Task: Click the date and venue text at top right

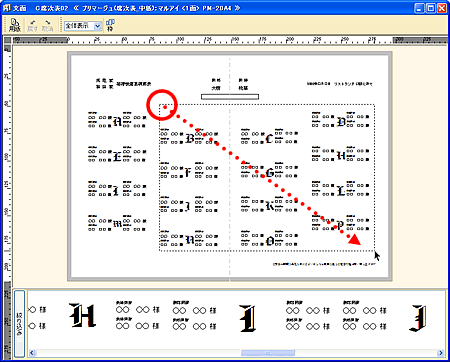Action: point(339,84)
